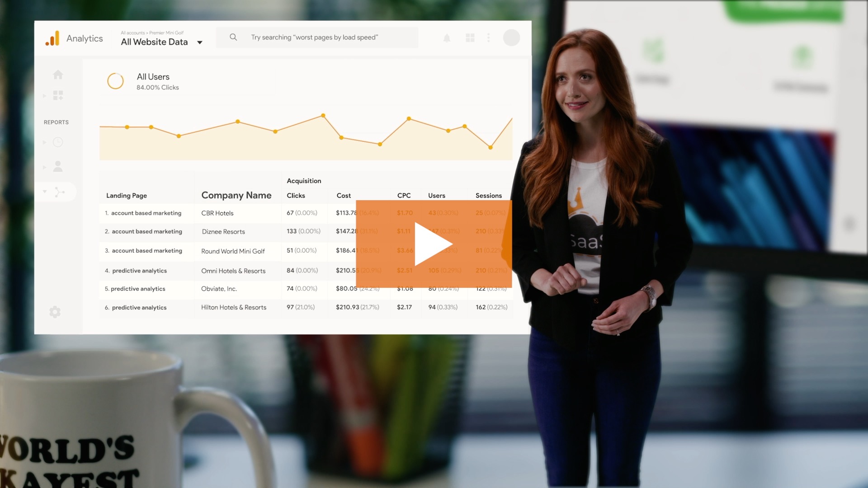Click the predictive analytics landing page link

point(138,270)
